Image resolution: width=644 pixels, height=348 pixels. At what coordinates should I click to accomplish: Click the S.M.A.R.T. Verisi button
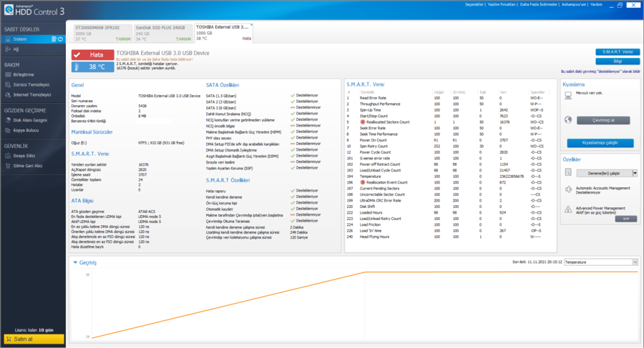click(618, 51)
